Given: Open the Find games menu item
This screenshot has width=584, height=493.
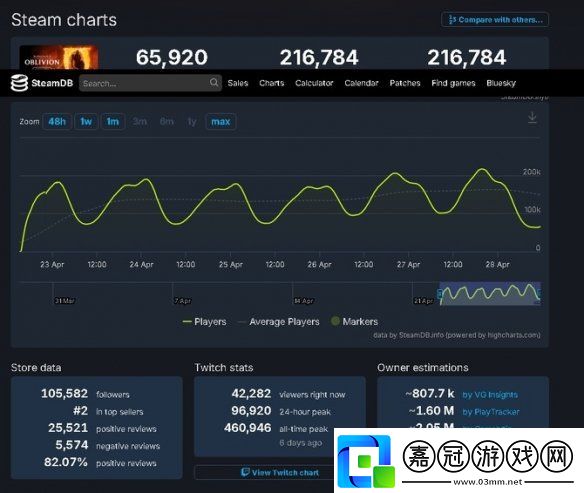Looking at the screenshot, I should (x=453, y=83).
